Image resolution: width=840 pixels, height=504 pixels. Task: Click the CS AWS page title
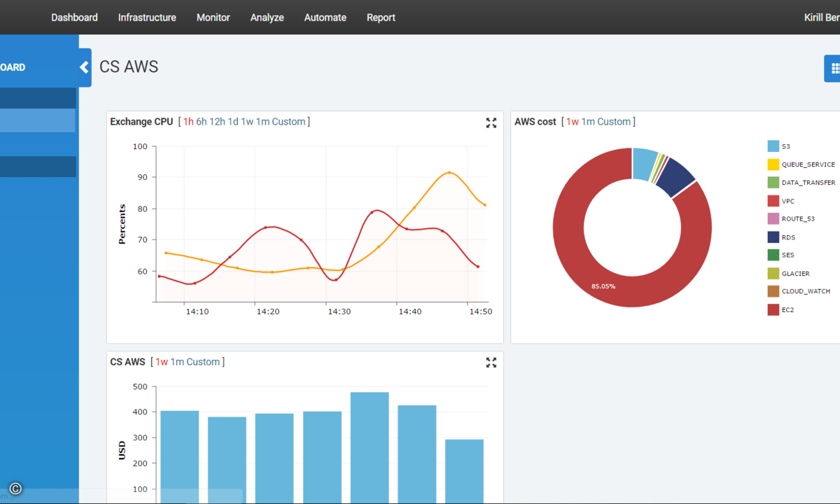click(129, 67)
